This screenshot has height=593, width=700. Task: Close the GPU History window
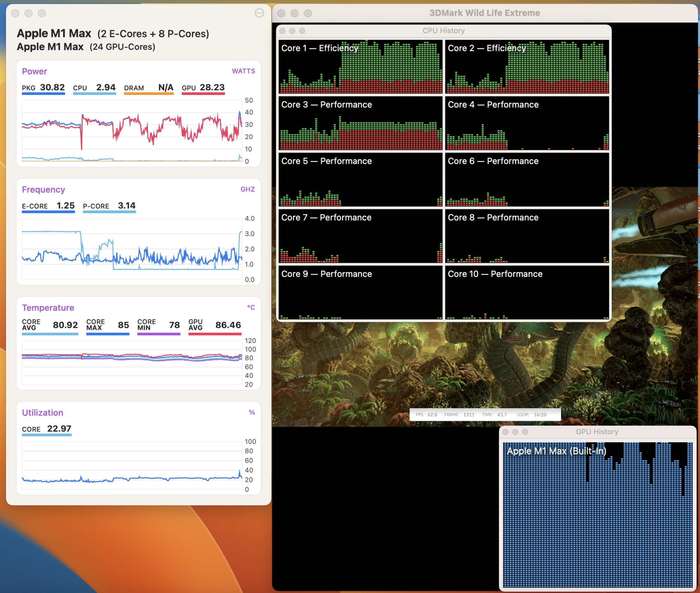[x=505, y=432]
